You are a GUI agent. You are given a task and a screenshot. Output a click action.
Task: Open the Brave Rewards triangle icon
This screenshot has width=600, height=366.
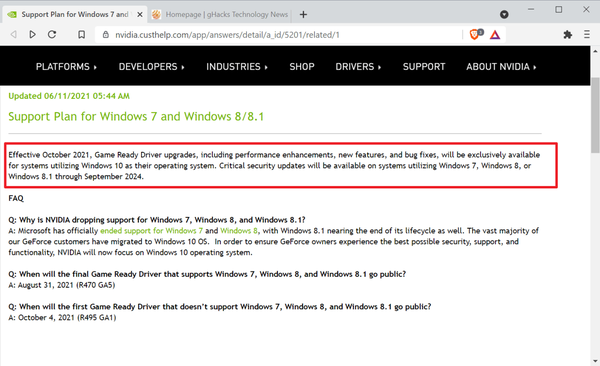pyautogui.click(x=495, y=35)
